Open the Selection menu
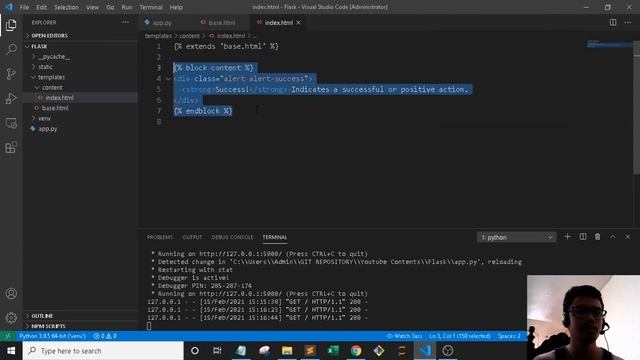640x360 pixels. coord(66,7)
